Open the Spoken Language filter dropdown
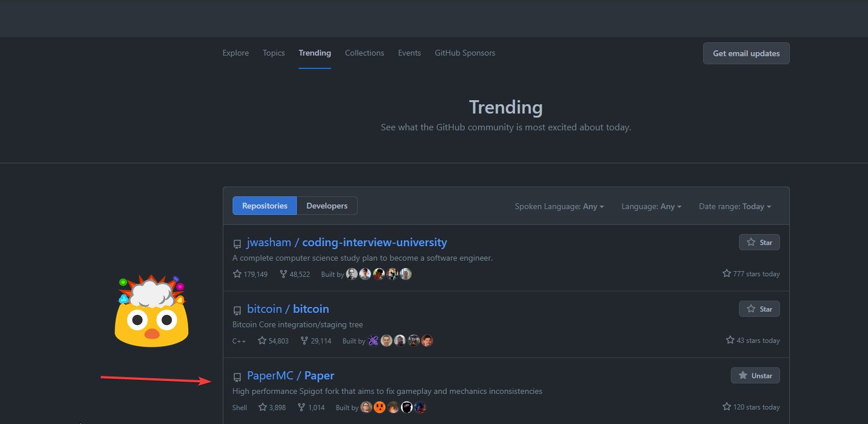 point(559,206)
